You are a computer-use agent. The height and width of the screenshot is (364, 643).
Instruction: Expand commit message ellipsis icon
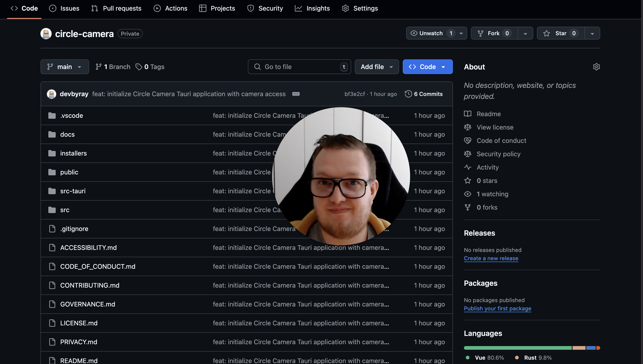point(296,94)
